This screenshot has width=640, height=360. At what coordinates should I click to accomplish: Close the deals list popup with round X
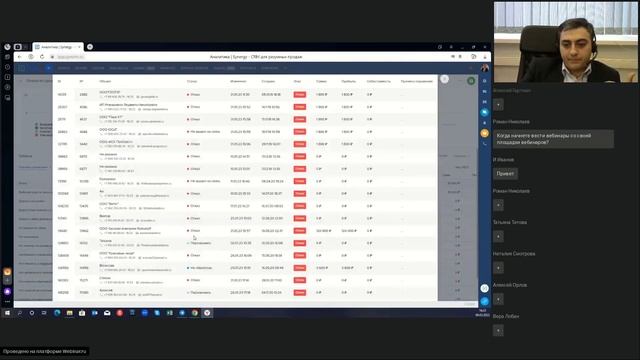(x=444, y=79)
